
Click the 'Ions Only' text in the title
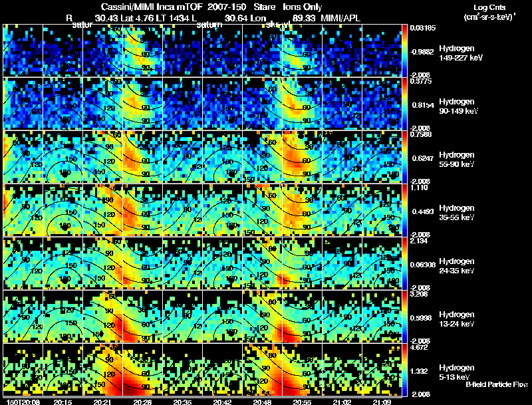click(302, 7)
